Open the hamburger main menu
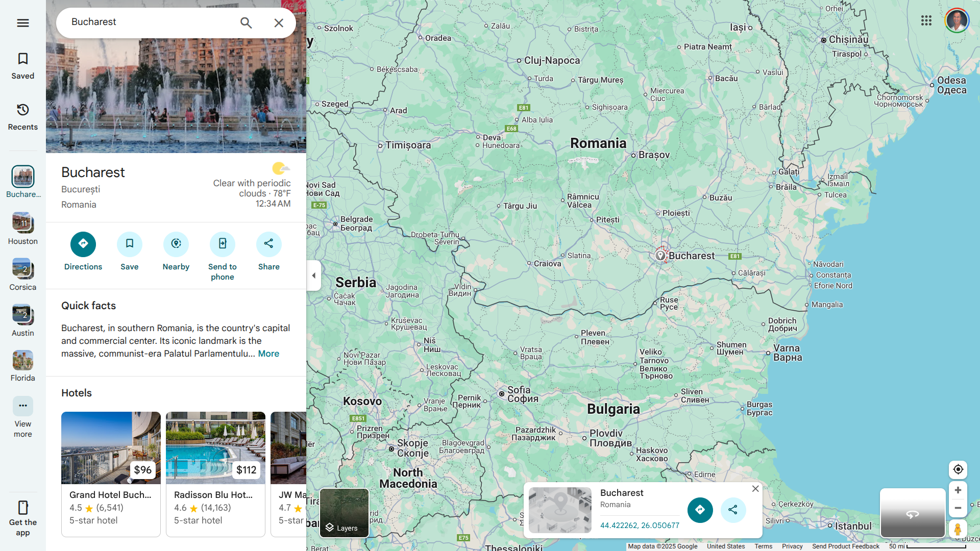This screenshot has width=980, height=551. 22,23
